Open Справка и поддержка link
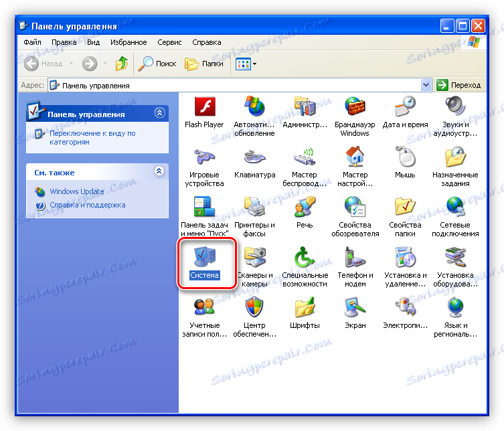The width and height of the screenshot is (504, 431). point(88,205)
